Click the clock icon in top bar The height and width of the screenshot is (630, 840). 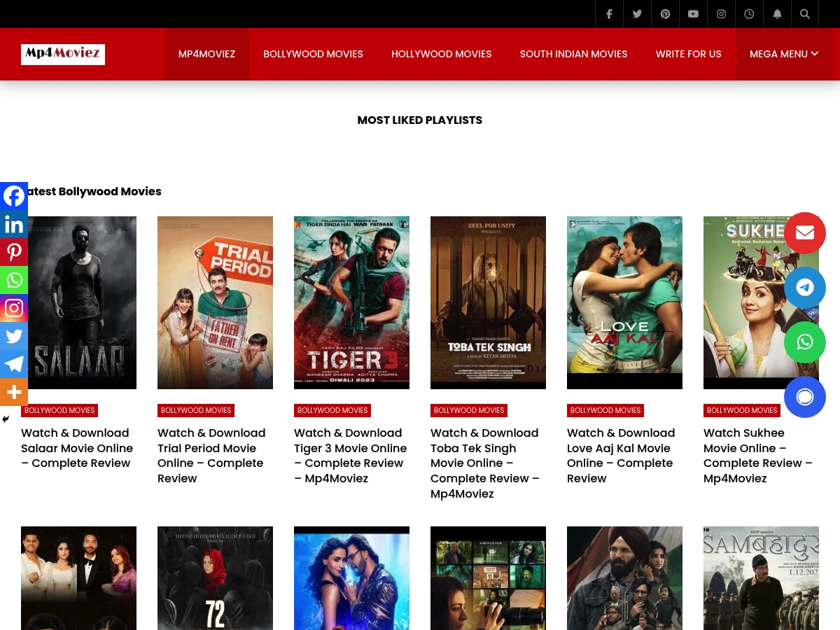click(749, 14)
